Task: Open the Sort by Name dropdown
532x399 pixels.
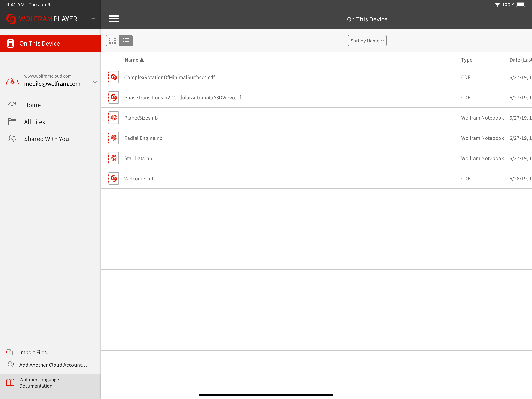Action: point(367,41)
